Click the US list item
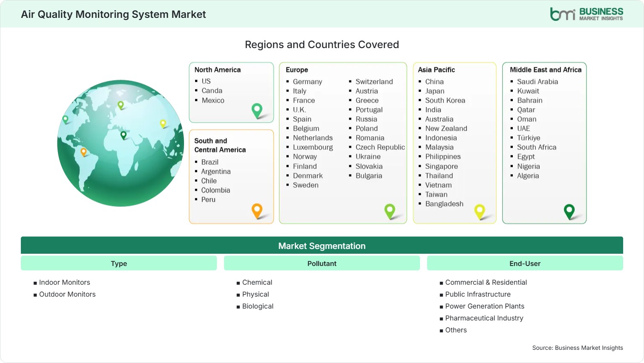 206,81
